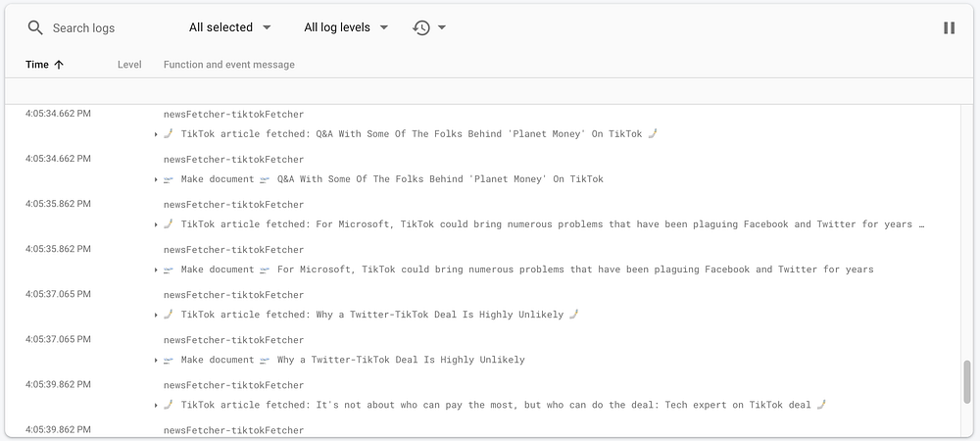Expand 'Make document Q&A With Some' entry
Screen dimensions: 980x441
(156, 179)
